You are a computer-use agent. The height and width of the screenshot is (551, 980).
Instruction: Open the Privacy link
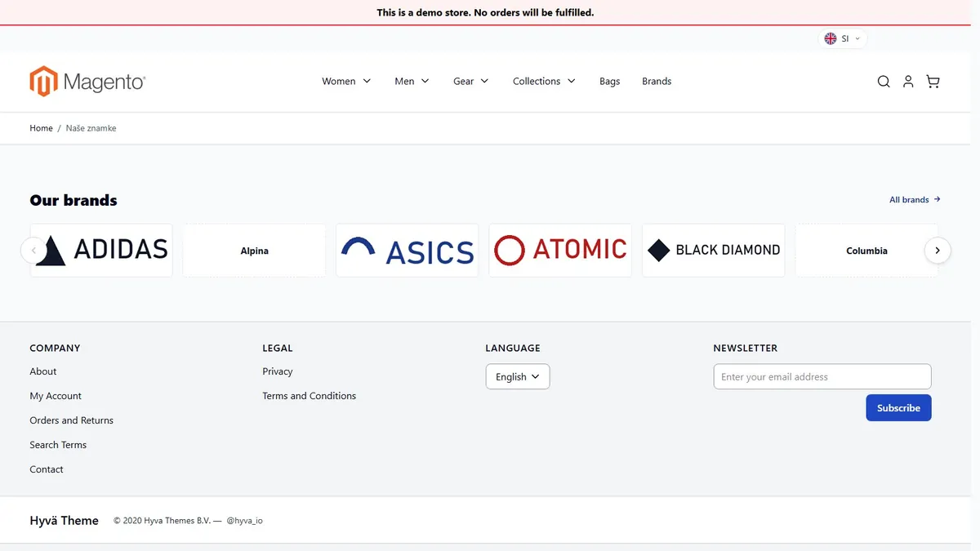(x=278, y=371)
